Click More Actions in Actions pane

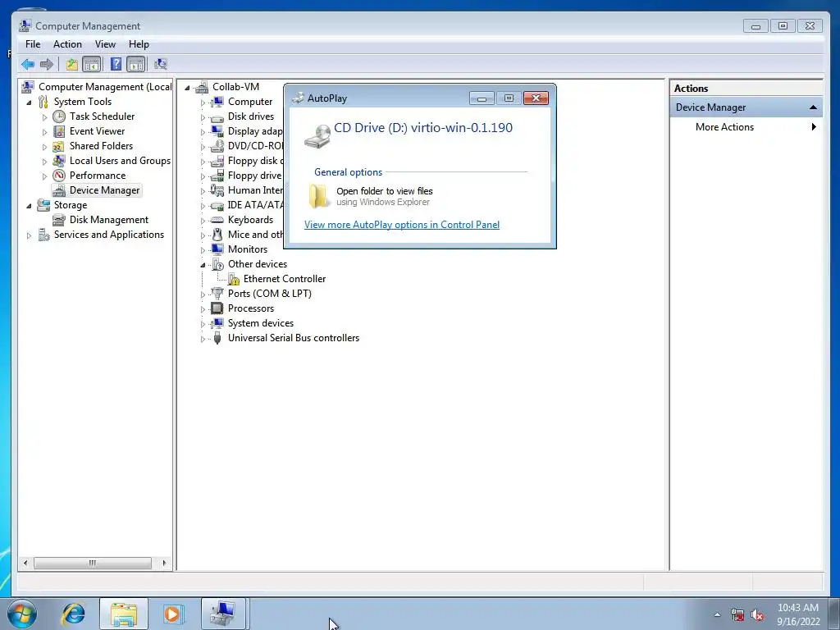[724, 127]
